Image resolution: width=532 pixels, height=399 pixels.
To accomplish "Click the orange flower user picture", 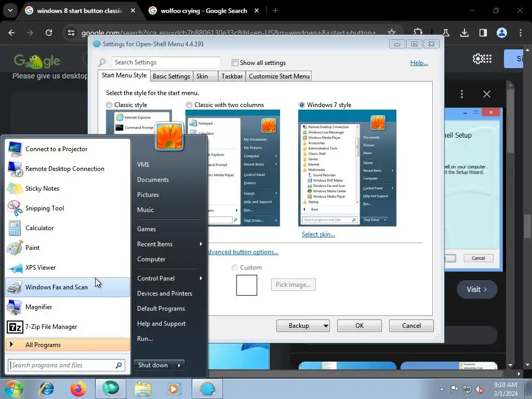I will pos(169,136).
